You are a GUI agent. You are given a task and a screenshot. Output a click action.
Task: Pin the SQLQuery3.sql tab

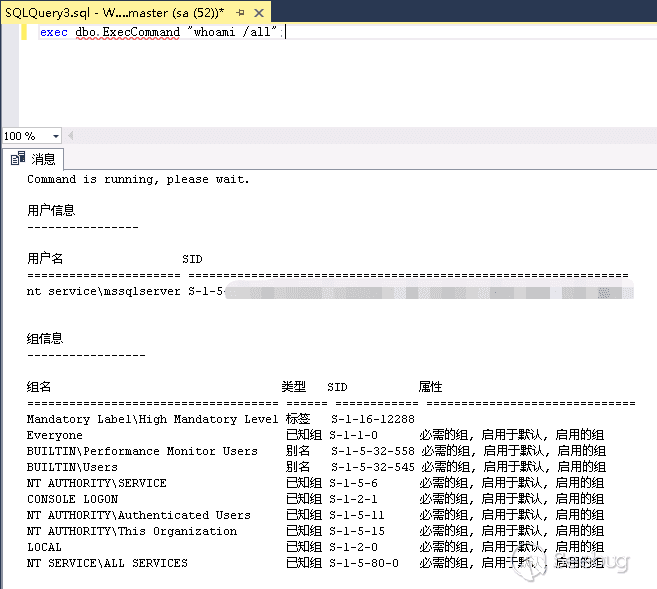[x=240, y=13]
